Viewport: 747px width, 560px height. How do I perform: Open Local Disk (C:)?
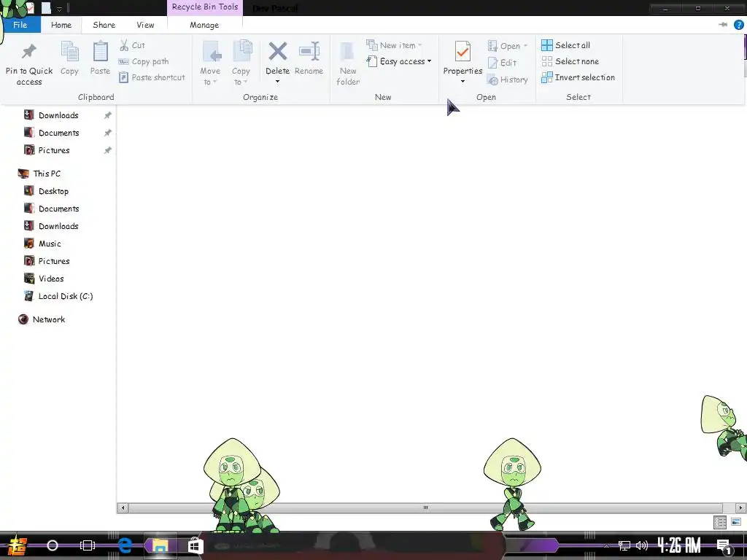[x=65, y=296]
